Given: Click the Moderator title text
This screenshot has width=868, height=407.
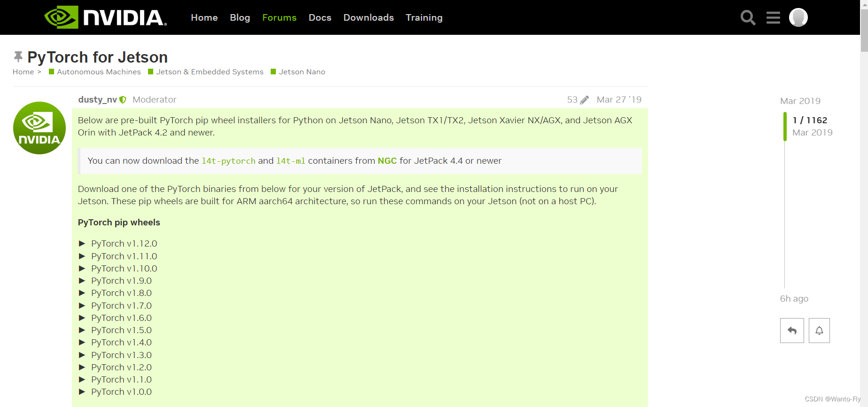Looking at the screenshot, I should click(154, 100).
